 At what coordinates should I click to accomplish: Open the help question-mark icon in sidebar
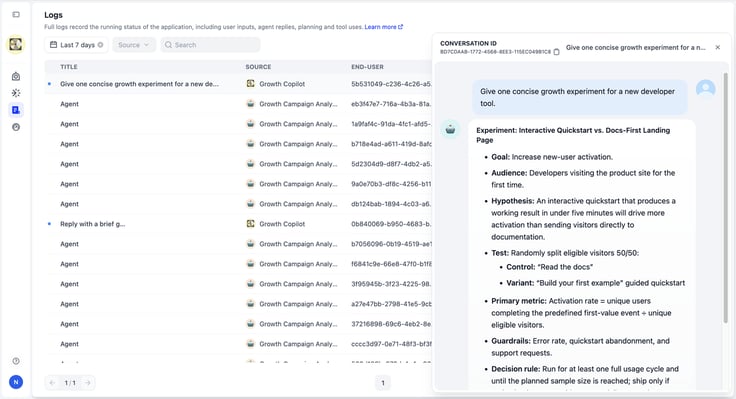pos(16,361)
